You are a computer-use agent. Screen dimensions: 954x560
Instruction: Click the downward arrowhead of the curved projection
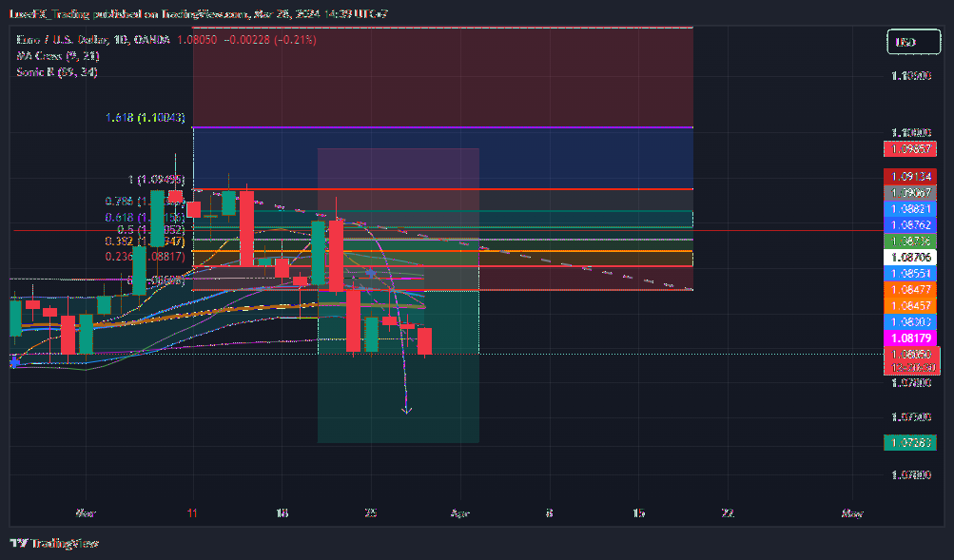point(406,411)
